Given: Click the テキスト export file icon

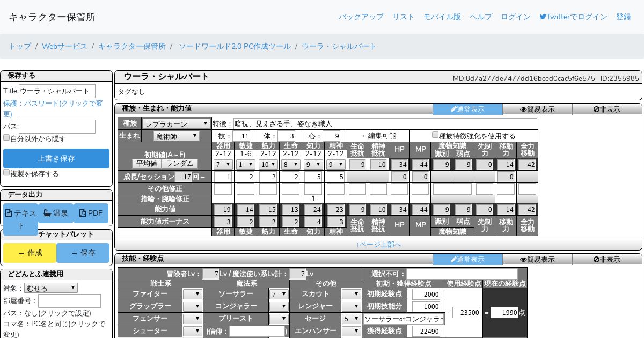Looking at the screenshot, I should click(9, 213).
